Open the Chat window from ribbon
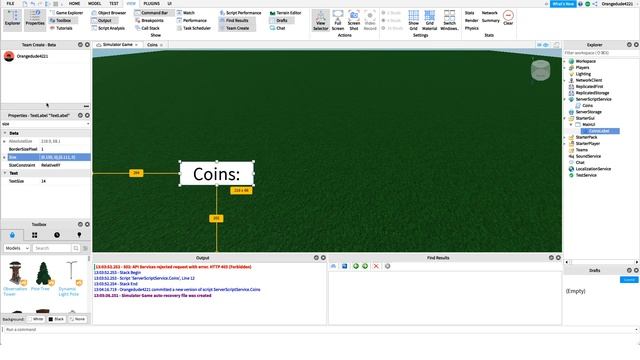Screen dimensions: 640x360 tap(278, 28)
